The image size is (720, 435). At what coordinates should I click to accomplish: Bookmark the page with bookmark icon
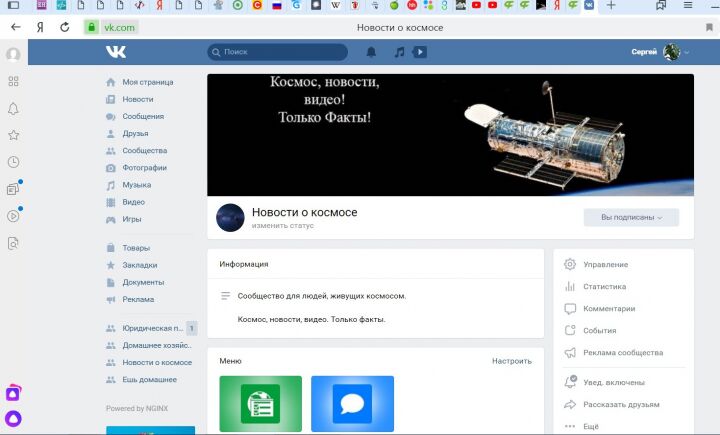pos(709,28)
